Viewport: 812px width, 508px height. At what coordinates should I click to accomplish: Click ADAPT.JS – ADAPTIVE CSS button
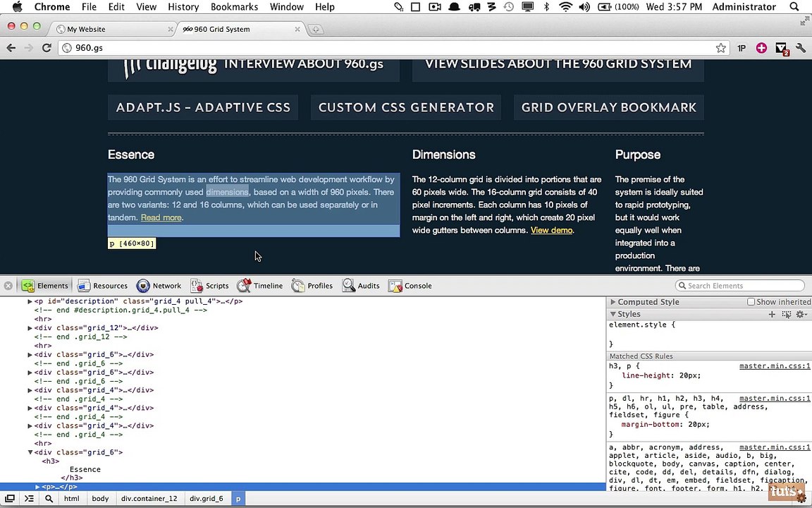point(203,107)
